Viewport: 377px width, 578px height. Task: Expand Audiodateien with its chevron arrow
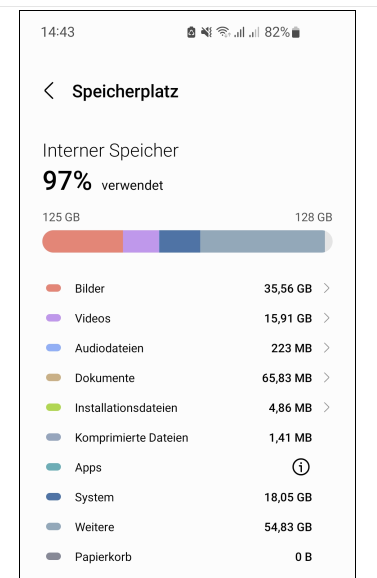tap(327, 348)
